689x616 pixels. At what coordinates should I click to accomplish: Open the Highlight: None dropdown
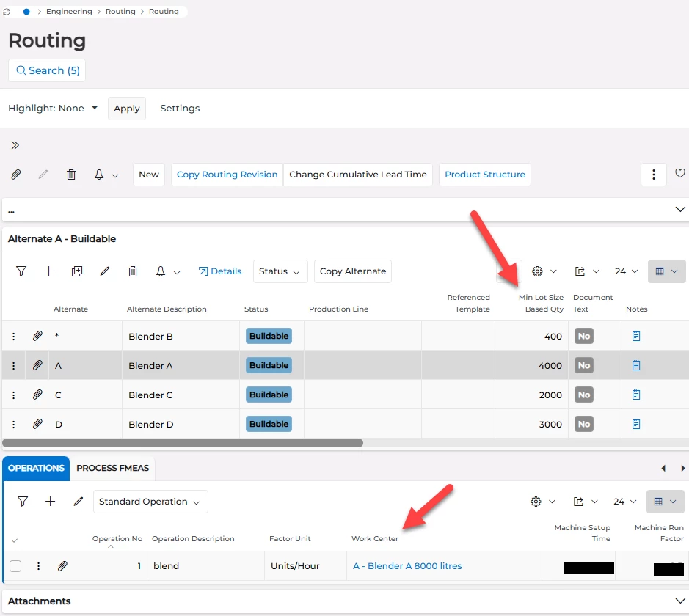53,108
